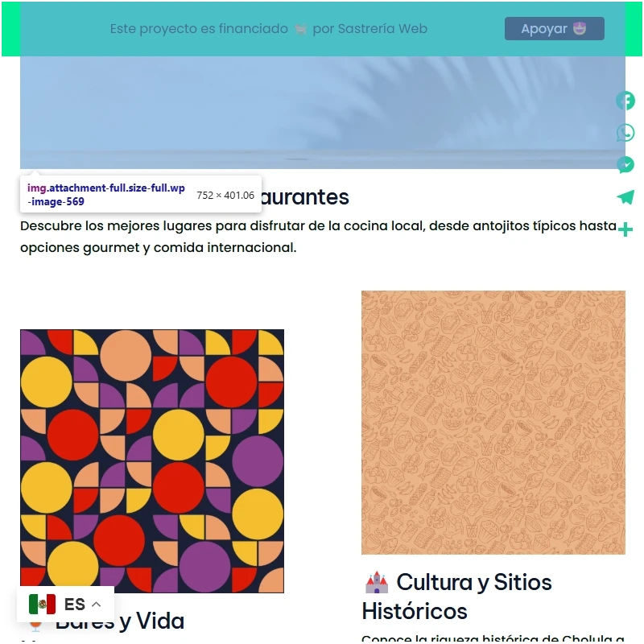
Task: Click the Mexico flag icon
Action: point(43,605)
